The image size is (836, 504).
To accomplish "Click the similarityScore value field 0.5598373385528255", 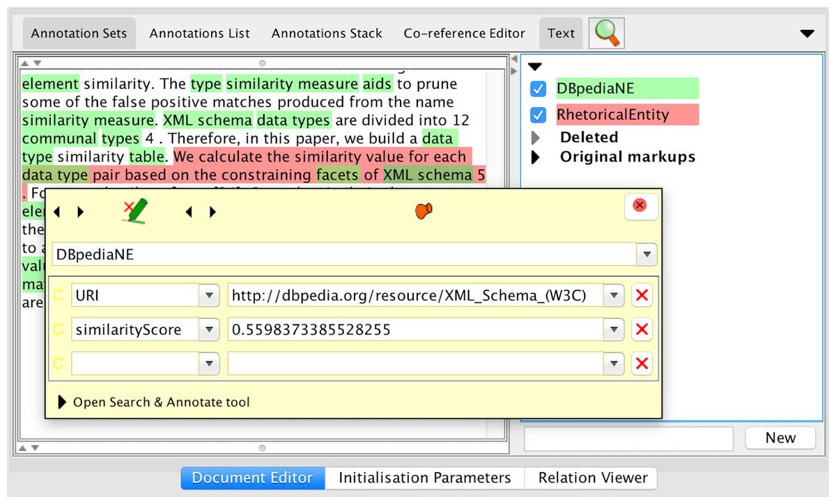I will (416, 329).
